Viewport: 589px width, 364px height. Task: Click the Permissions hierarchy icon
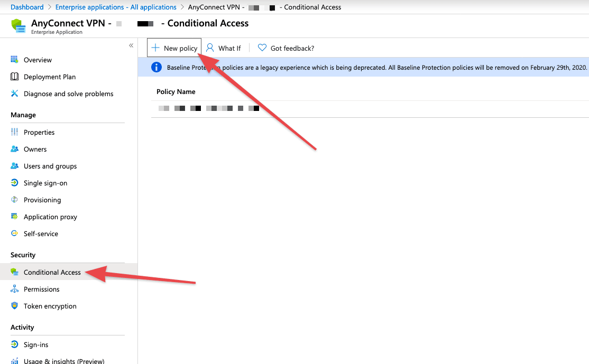point(14,289)
